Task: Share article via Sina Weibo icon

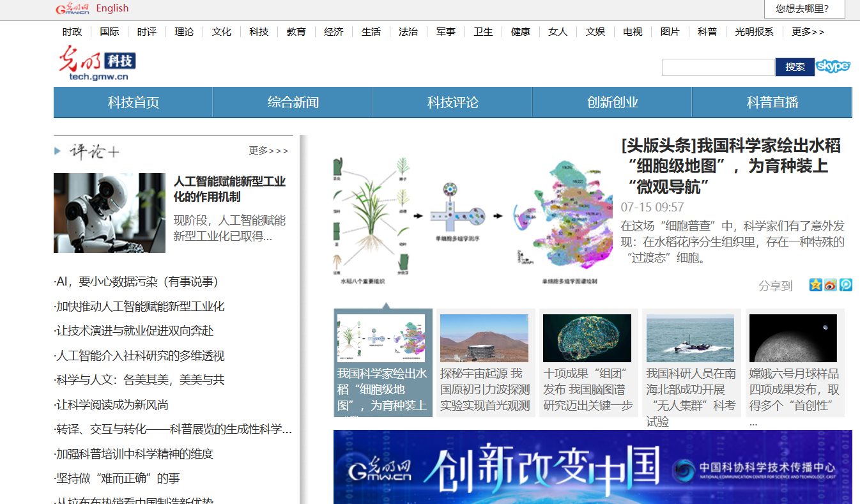Action: [x=831, y=285]
